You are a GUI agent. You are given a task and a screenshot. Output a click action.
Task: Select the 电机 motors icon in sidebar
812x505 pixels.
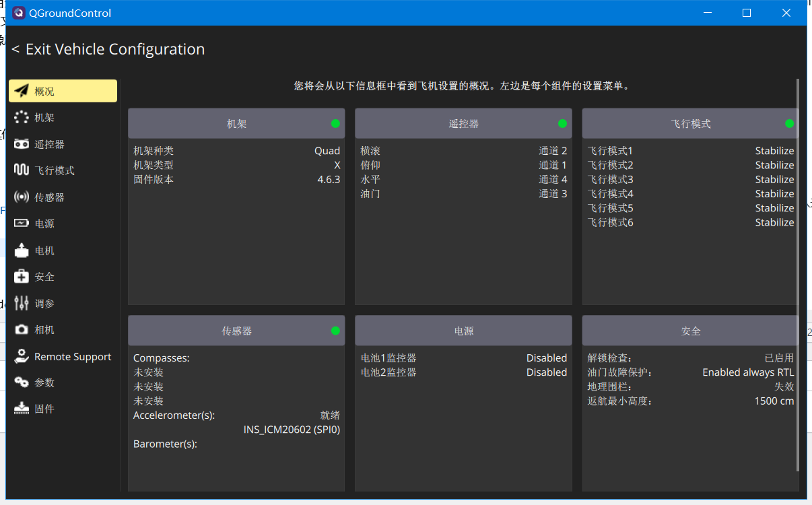pos(22,250)
